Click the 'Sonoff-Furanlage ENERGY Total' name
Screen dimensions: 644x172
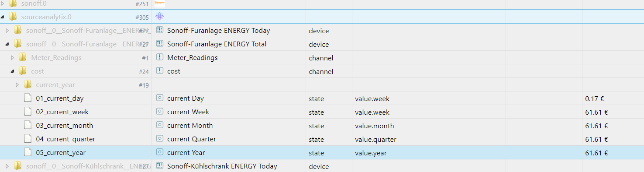pos(217,44)
